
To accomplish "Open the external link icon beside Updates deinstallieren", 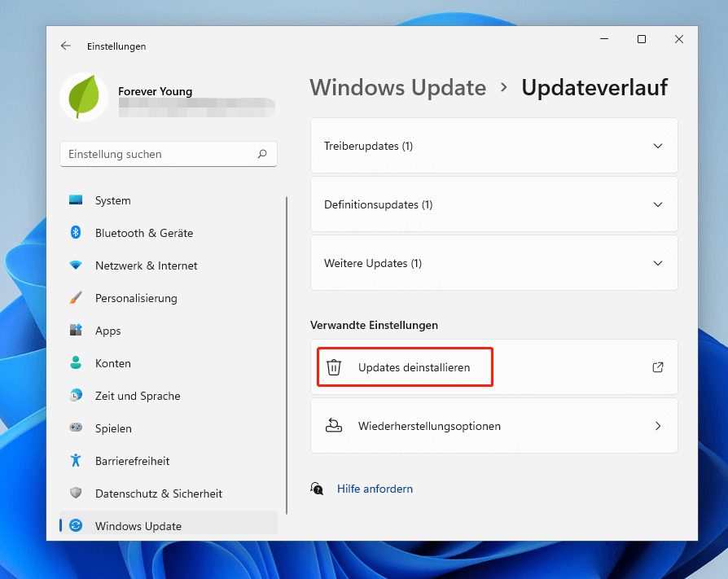I will click(657, 367).
